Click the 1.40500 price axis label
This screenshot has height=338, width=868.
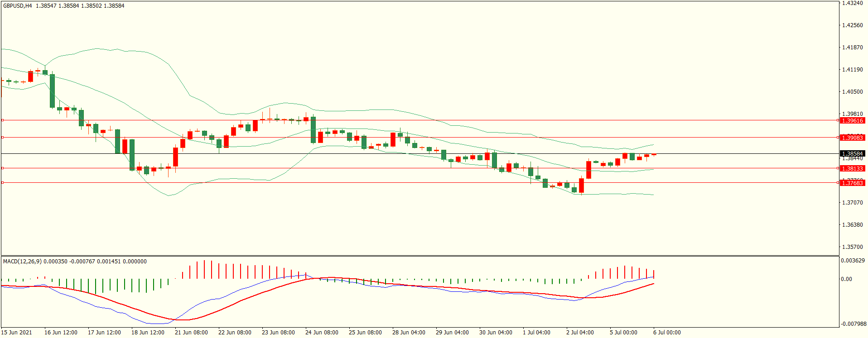click(852, 92)
